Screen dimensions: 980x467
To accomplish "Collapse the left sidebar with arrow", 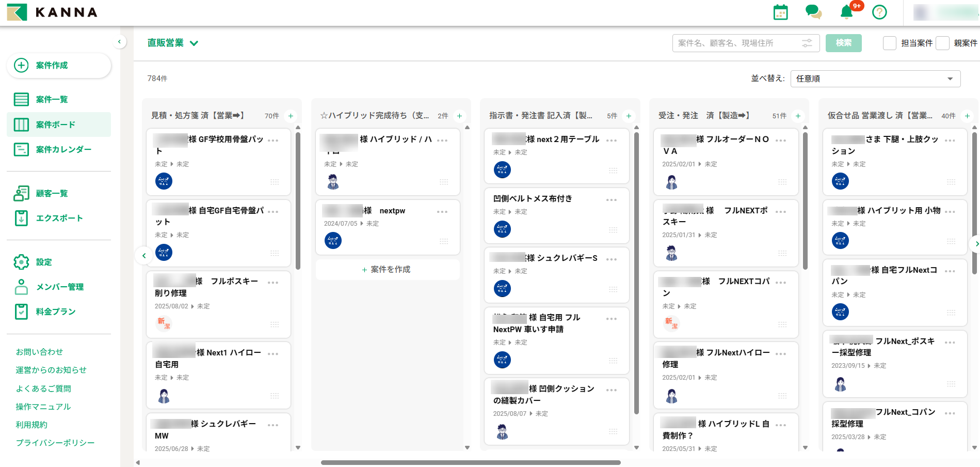I will point(119,42).
